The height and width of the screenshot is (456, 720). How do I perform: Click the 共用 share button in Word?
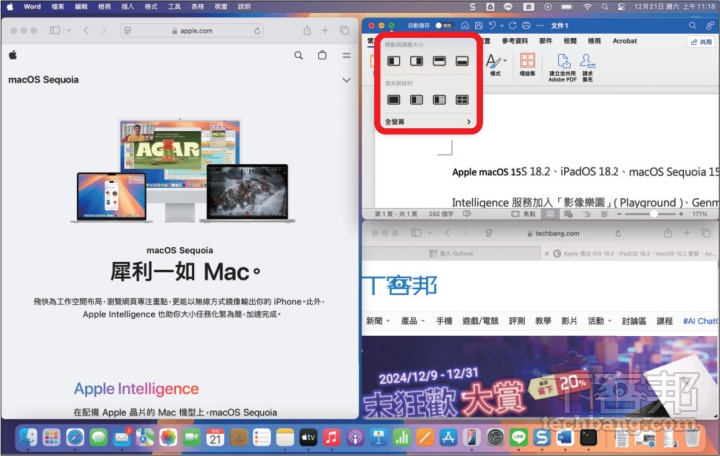[x=701, y=42]
